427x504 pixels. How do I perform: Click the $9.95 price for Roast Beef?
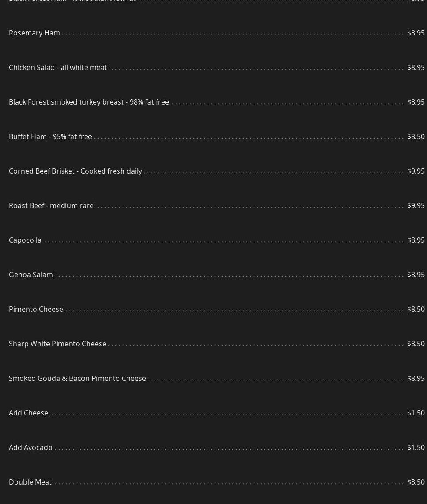(x=415, y=205)
